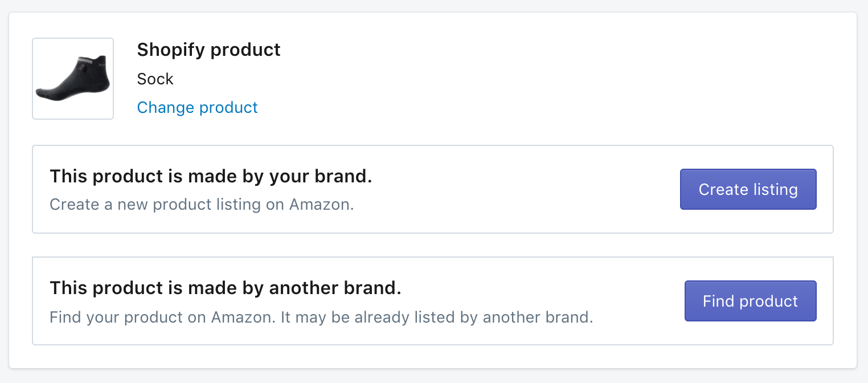Click the Change product link
The height and width of the screenshot is (383, 868).
(197, 107)
